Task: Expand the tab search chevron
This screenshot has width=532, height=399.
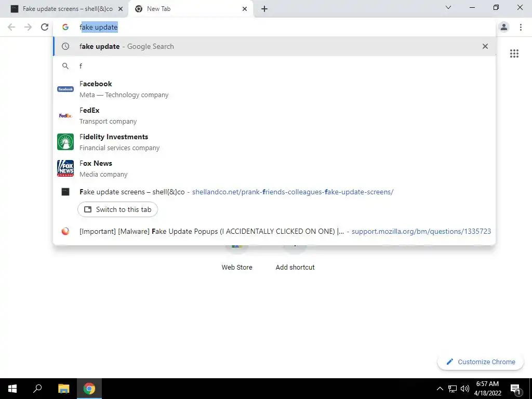Action: tap(448, 7)
